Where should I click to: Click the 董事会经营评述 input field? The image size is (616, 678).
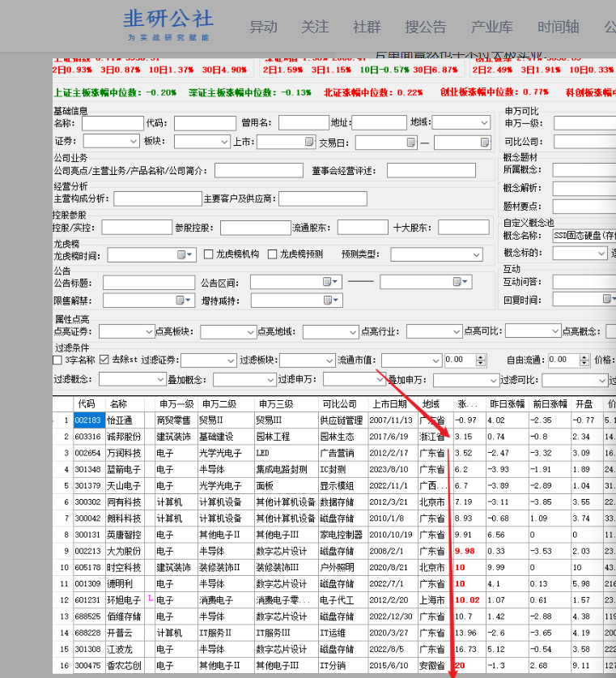(x=431, y=170)
